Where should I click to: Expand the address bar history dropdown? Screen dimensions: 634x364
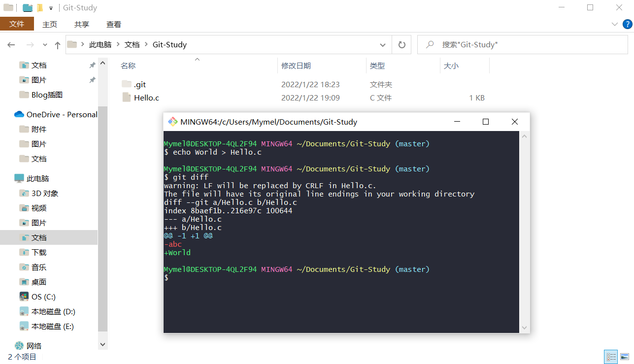pos(383,45)
